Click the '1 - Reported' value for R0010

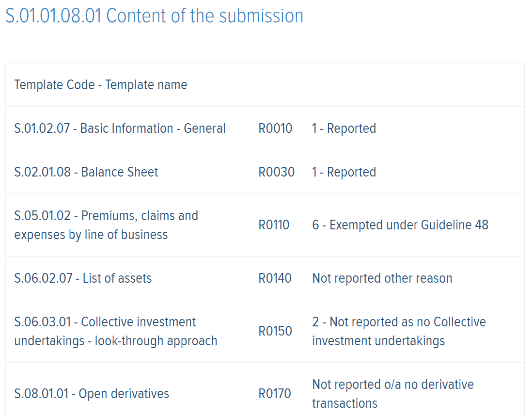(344, 129)
